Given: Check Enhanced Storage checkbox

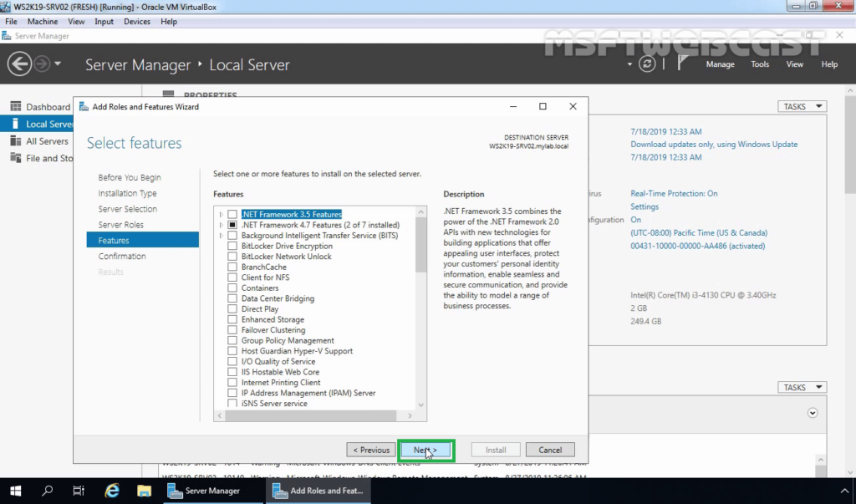Looking at the screenshot, I should pos(232,319).
